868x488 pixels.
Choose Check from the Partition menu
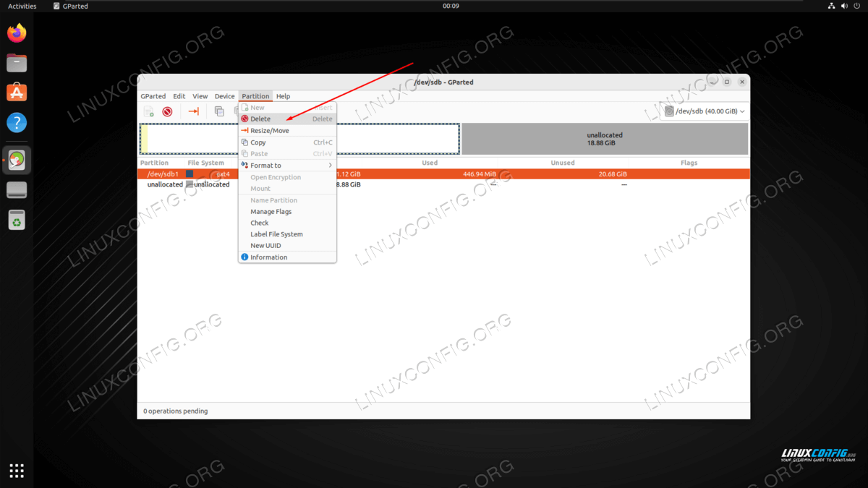[287, 223]
